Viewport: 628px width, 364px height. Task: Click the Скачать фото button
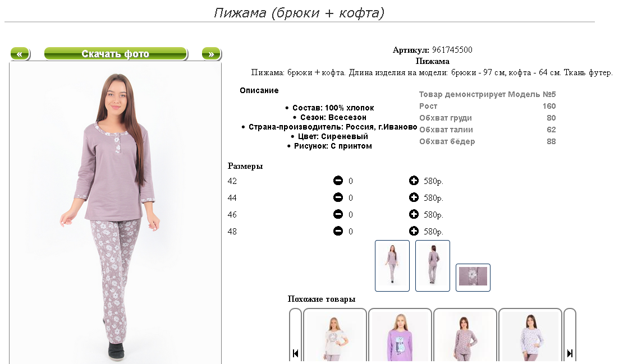pos(116,54)
